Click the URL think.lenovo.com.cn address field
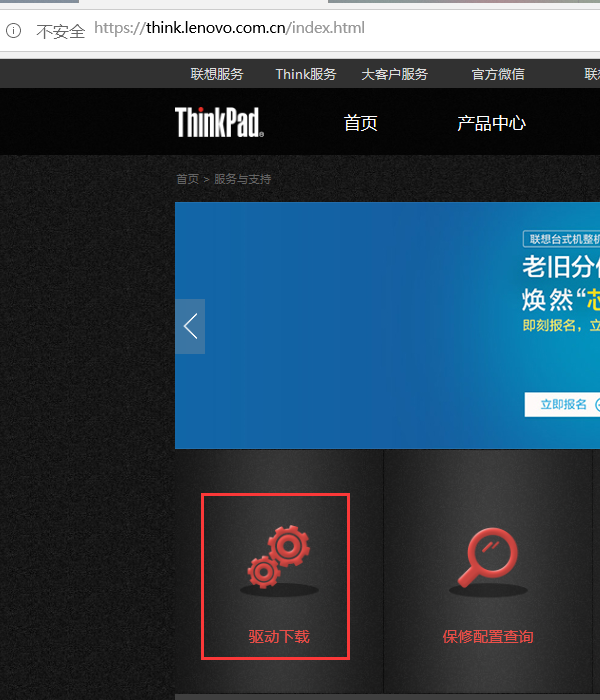This screenshot has width=600, height=700. coord(229,28)
